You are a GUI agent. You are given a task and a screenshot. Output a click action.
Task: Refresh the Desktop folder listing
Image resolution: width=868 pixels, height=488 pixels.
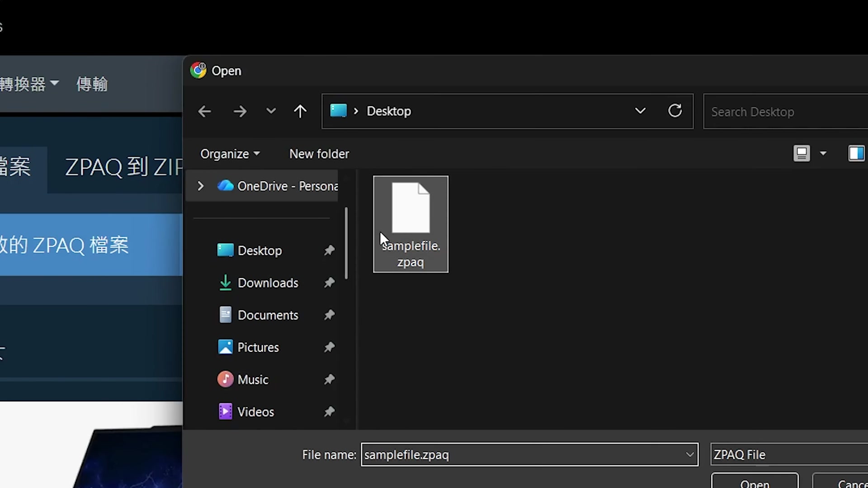pos(675,111)
